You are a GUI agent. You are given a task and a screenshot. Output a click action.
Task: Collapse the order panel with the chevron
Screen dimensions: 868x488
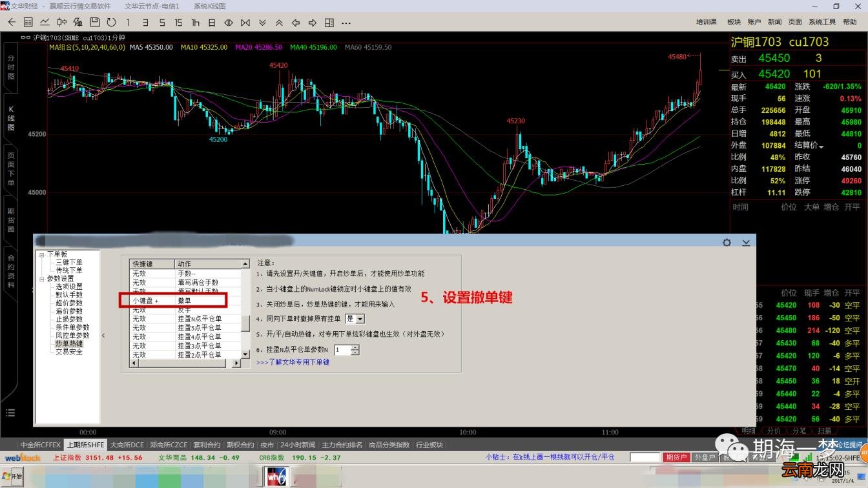pos(746,242)
